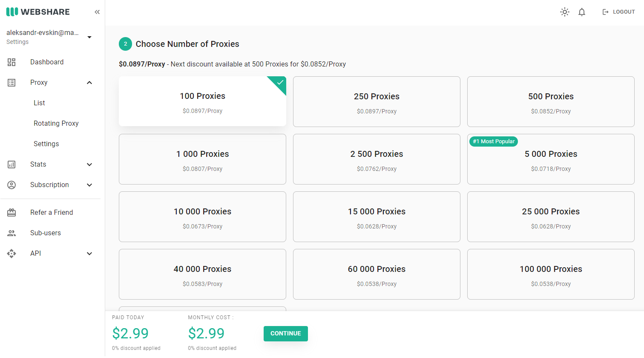The height and width of the screenshot is (358, 644).
Task: Open Rotating Proxy submenu item
Action: pos(56,124)
